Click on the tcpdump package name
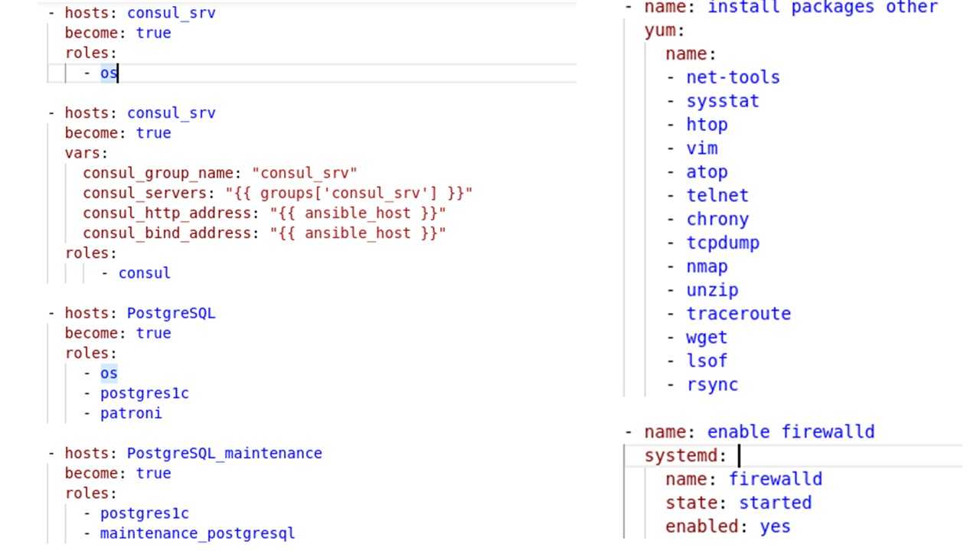Image resolution: width=980 pixels, height=551 pixels. pos(723,243)
